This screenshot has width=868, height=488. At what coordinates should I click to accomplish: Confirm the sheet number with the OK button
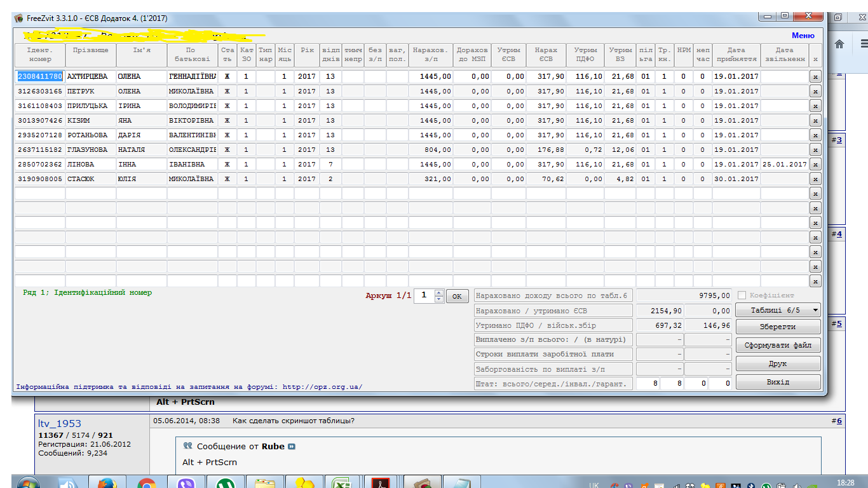tap(457, 296)
